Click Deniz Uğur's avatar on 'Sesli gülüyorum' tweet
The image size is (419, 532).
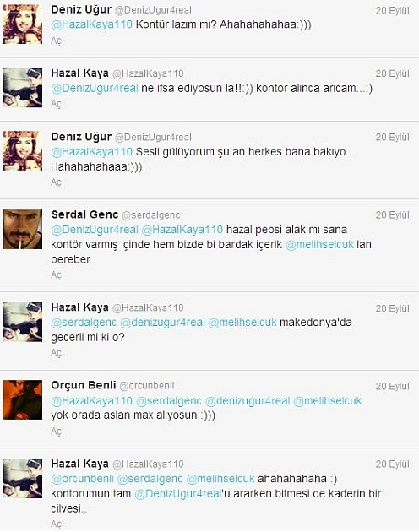23,150
